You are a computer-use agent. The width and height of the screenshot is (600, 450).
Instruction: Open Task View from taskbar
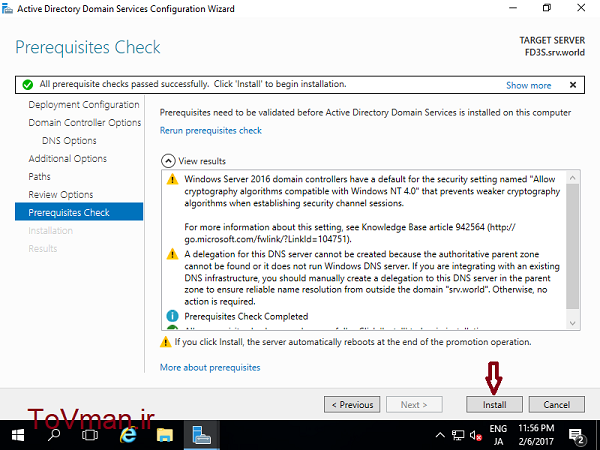point(90,435)
